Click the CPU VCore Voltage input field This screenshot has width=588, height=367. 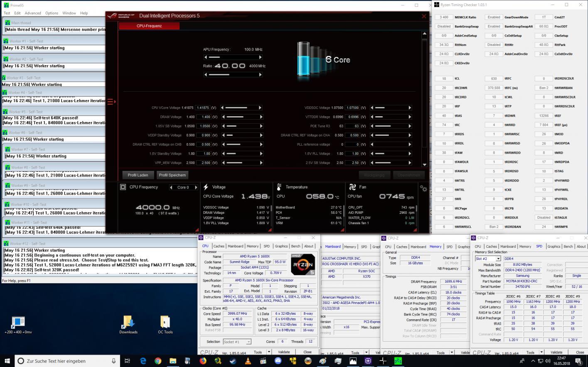point(203,108)
